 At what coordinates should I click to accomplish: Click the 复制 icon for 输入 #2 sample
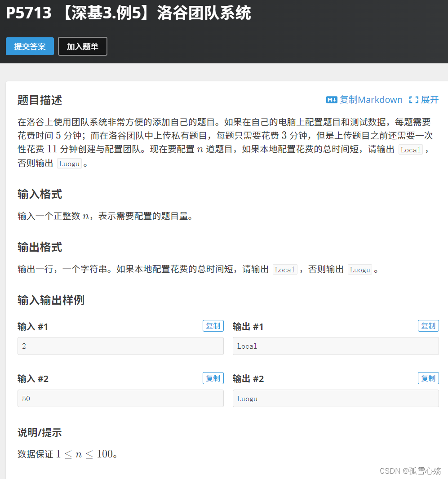[213, 378]
